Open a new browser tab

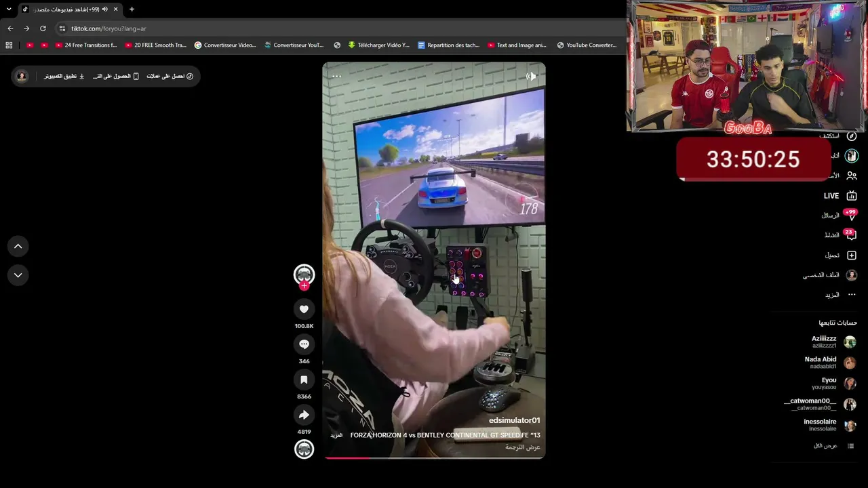point(132,9)
